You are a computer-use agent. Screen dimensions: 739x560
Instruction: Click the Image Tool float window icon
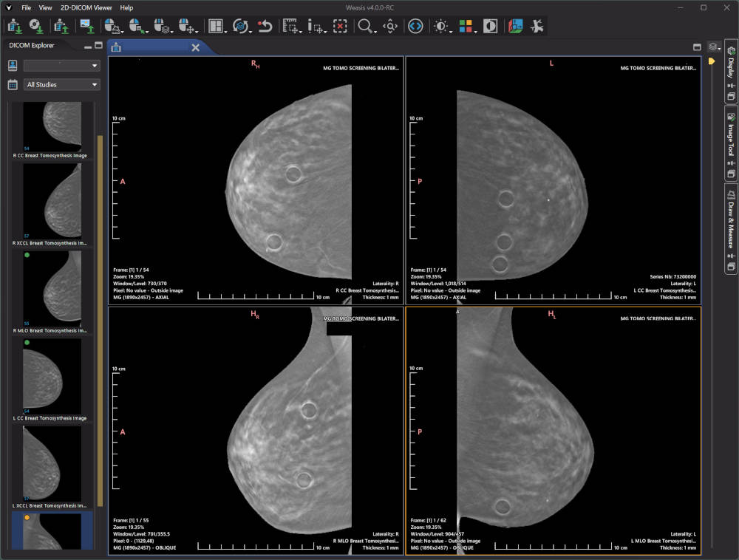point(731,174)
